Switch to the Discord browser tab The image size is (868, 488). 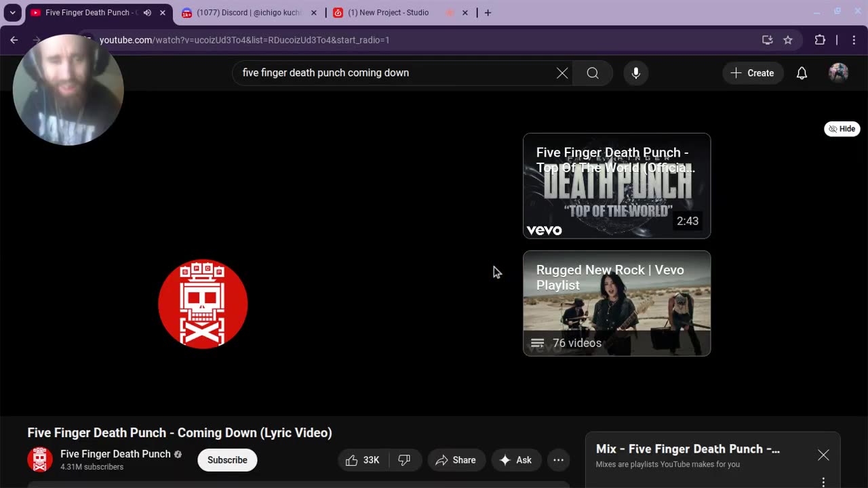coord(249,12)
